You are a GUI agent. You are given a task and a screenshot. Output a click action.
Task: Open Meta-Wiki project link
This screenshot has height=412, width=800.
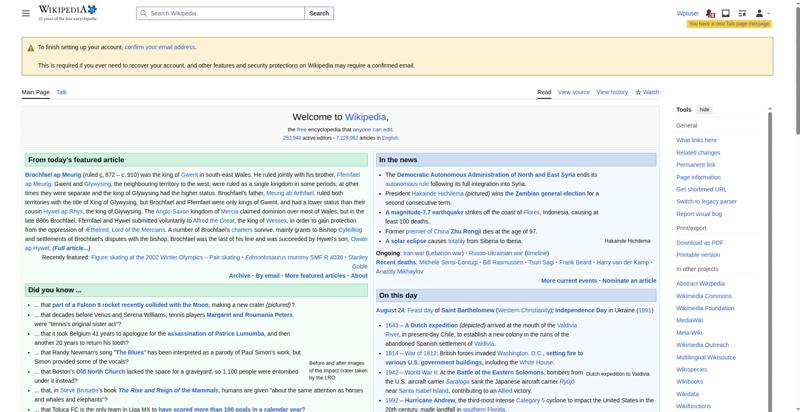689,332
